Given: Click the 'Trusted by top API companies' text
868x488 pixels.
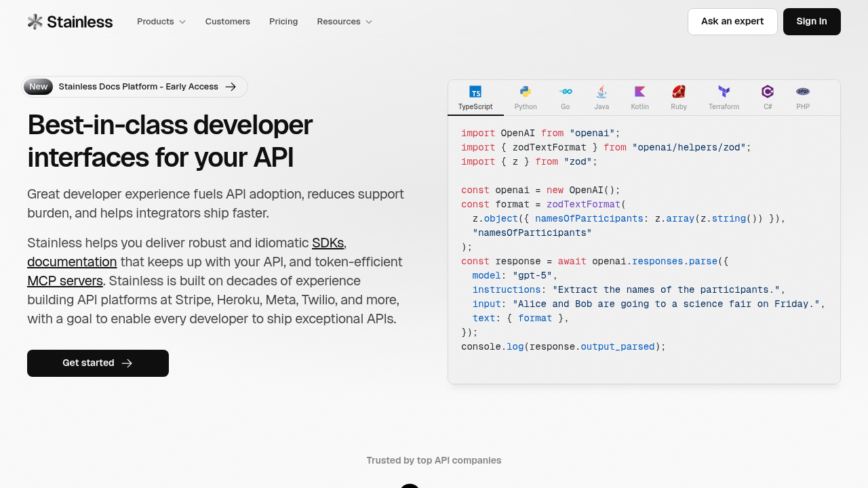Looking at the screenshot, I should (x=434, y=460).
